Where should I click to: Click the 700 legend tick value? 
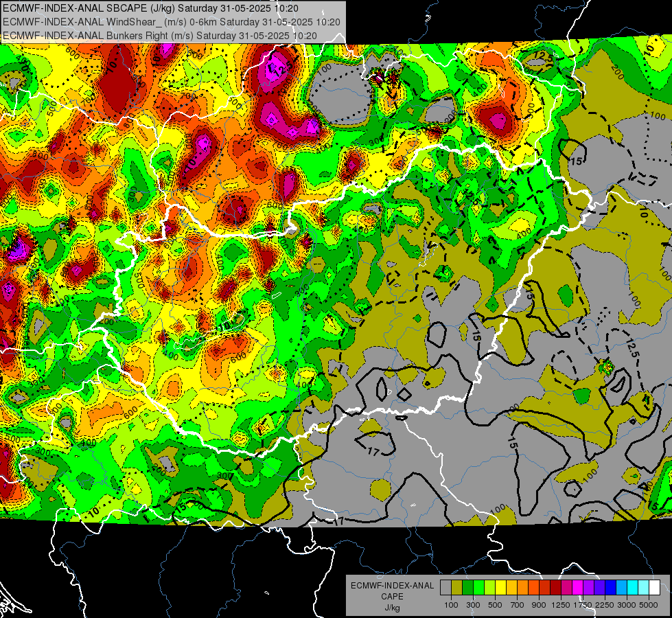[x=518, y=605]
